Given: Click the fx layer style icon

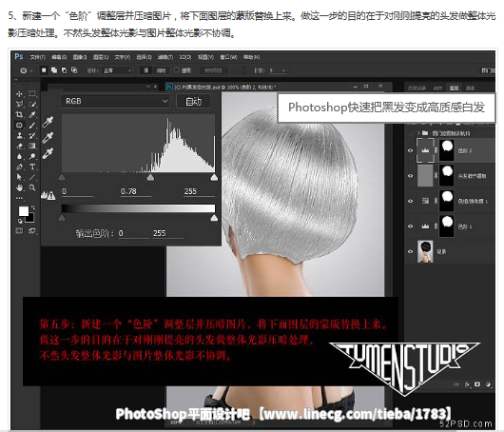Looking at the screenshot, I should tap(467, 384).
